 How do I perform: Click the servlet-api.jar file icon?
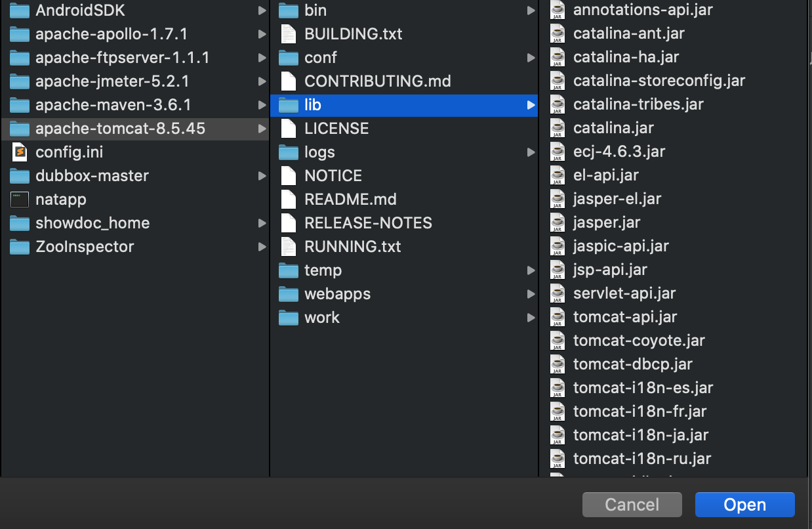pyautogui.click(x=558, y=293)
